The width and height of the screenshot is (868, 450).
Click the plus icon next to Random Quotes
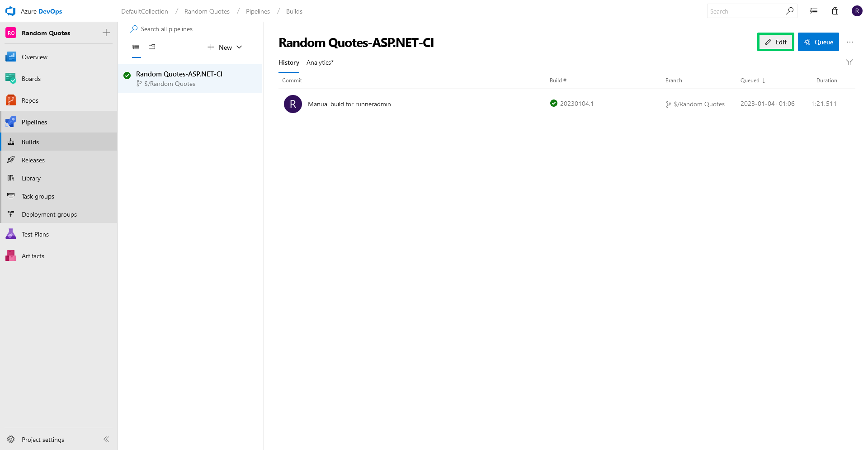pos(106,33)
